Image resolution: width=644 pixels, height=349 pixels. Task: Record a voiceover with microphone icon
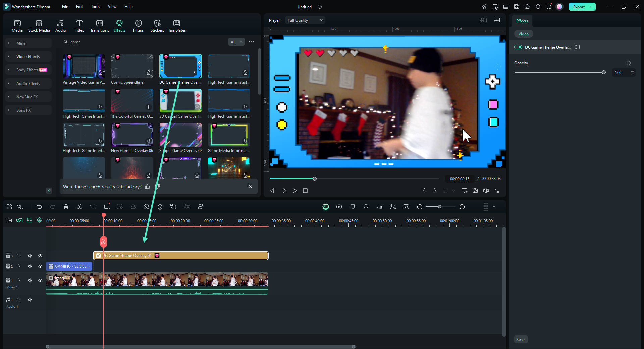click(366, 207)
